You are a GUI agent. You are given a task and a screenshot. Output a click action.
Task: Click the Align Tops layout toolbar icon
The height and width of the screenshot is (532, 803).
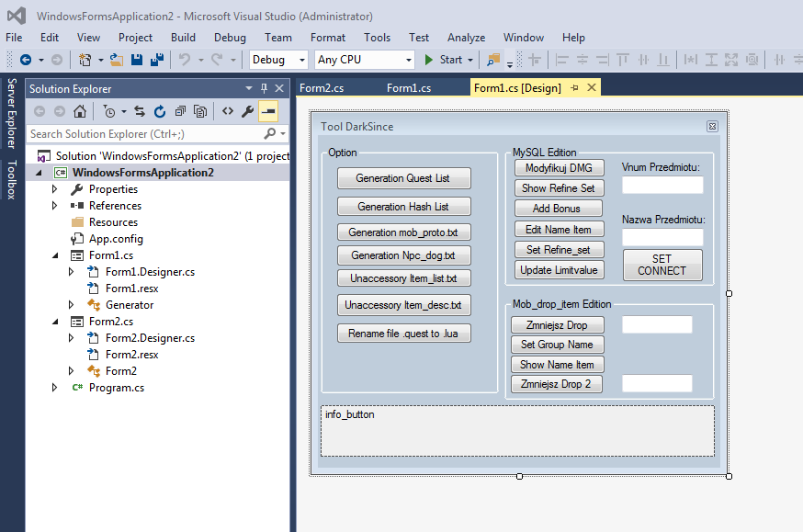click(x=623, y=60)
